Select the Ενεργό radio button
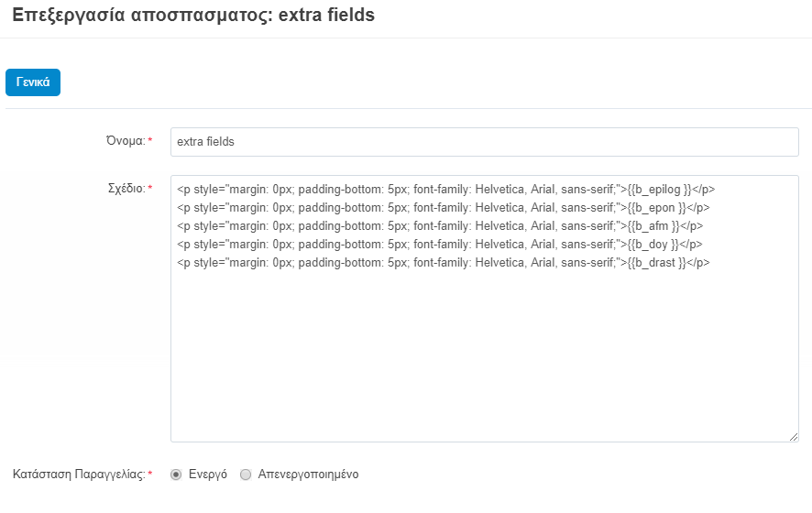The height and width of the screenshot is (513, 812). coord(176,475)
